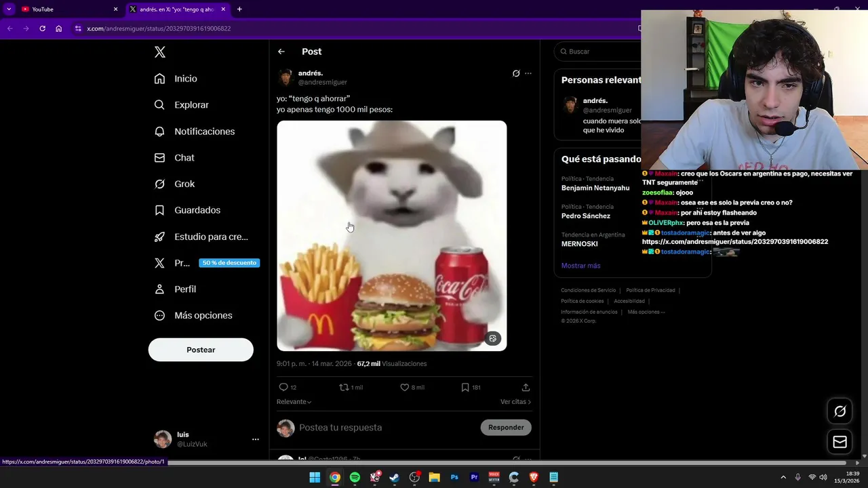Open andrés profile avatar on post
Image resolution: width=868 pixels, height=488 pixels.
285,77
